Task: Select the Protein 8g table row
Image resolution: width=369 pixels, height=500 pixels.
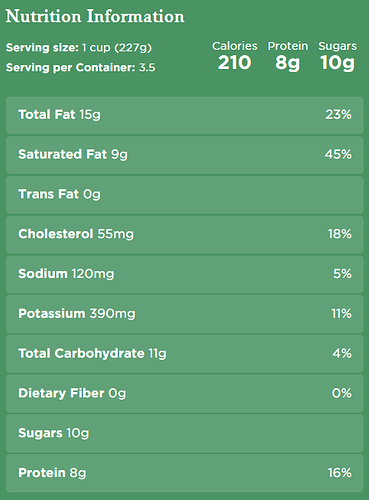Action: (x=185, y=473)
